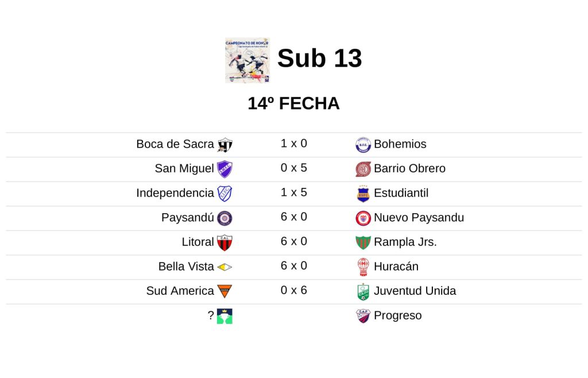
Task: Open the Independencia team name link
Action: click(175, 193)
